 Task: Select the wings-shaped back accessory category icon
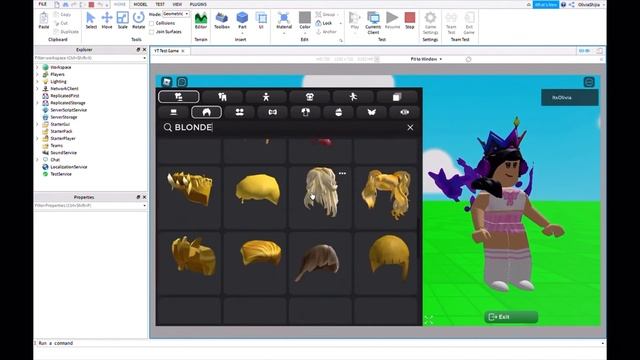(371, 112)
